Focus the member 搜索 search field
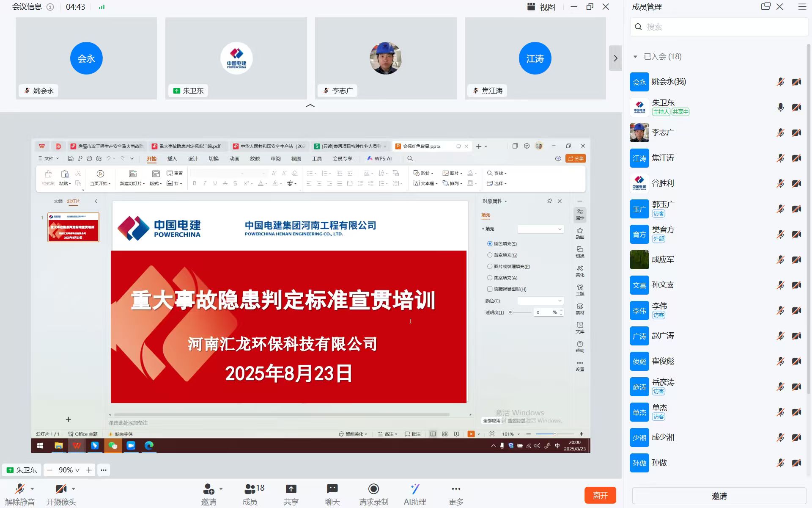This screenshot has height=508, width=812. 719,27
